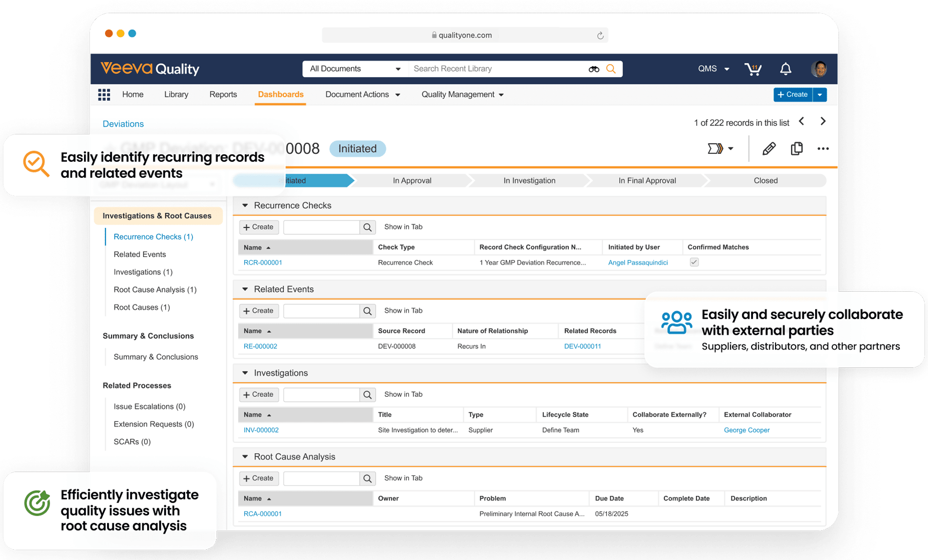Open the Quality Management menu

pyautogui.click(x=462, y=94)
